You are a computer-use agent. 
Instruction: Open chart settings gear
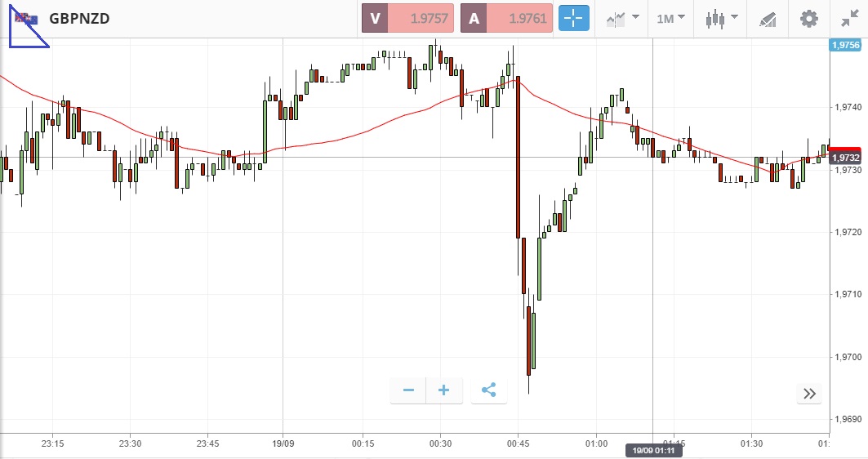808,18
